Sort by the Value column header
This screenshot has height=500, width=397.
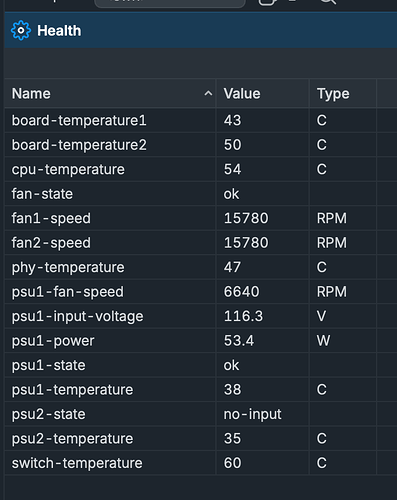(x=242, y=94)
